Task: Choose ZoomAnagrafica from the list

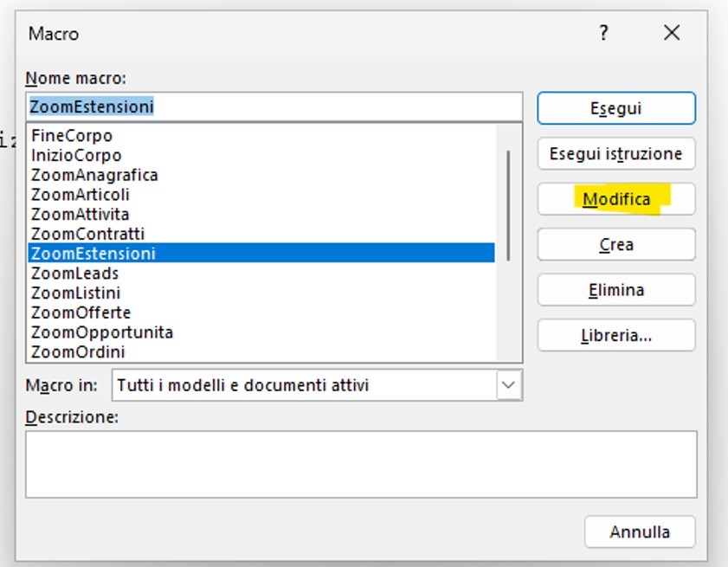Action: point(94,175)
